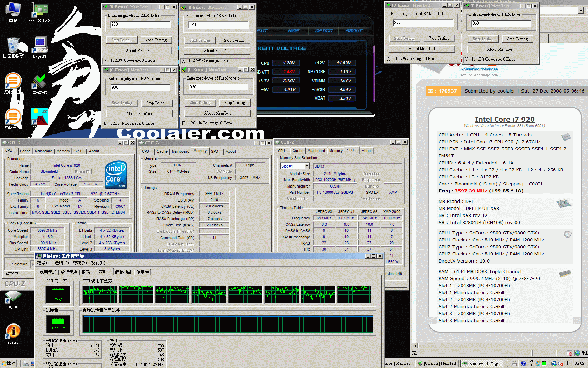This screenshot has width=588, height=368.
Task: Open Cache tab in the Memory-tab CPU-Z window
Action: coord(162,152)
